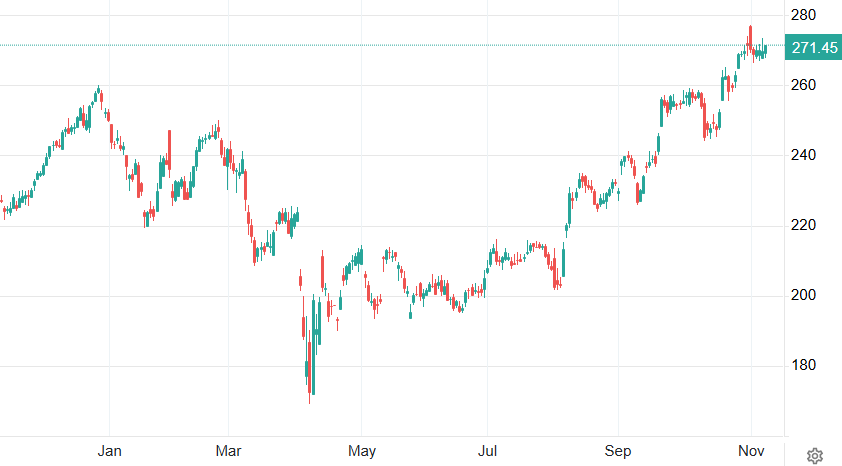Click the 220 price axis label
The width and height of the screenshot is (842, 466).
tap(804, 225)
